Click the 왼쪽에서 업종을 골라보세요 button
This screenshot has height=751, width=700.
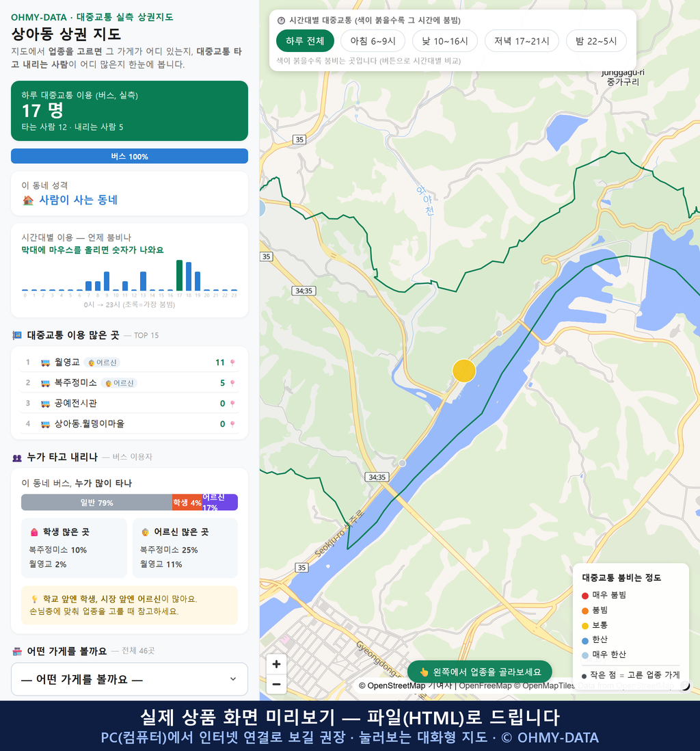pos(480,672)
